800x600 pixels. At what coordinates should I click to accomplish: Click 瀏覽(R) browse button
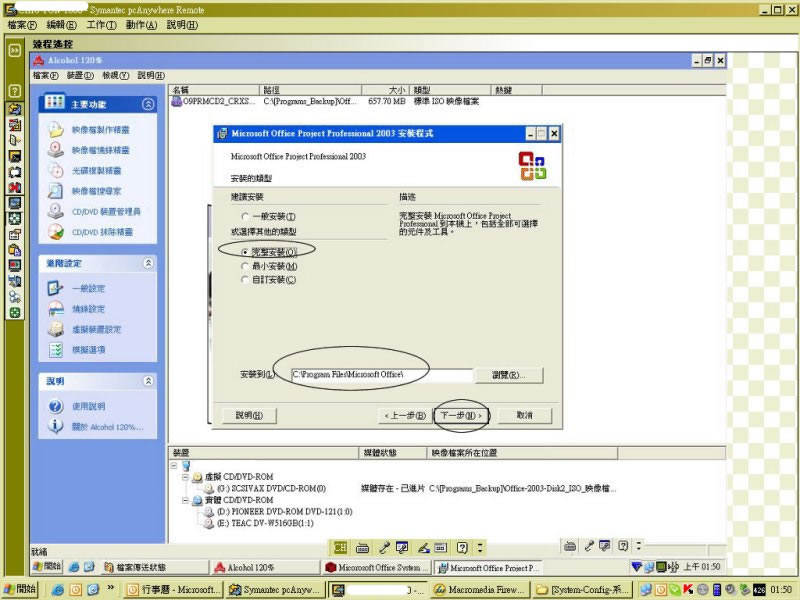coord(509,375)
